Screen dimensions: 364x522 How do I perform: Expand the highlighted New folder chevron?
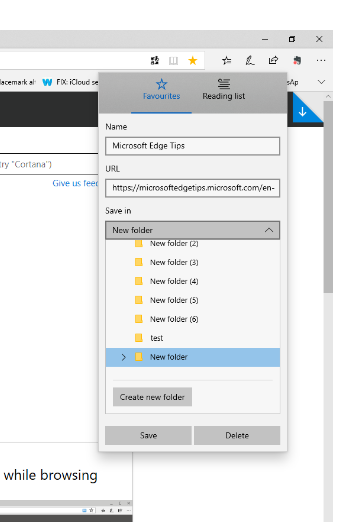124,357
